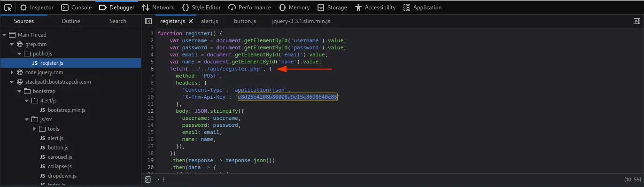
Task: Click the code.jquery.com globe icon
Action: 20,72
